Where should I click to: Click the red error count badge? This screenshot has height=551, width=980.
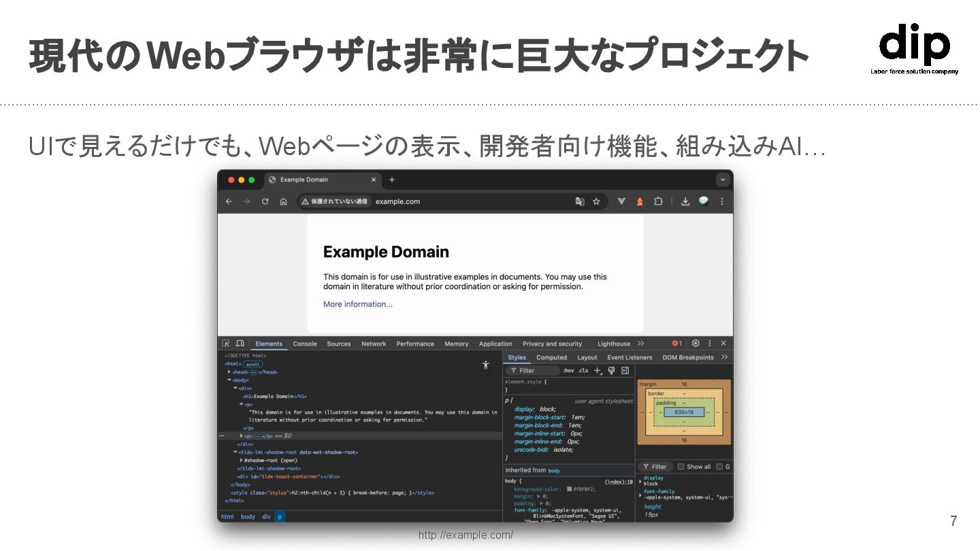pos(677,344)
